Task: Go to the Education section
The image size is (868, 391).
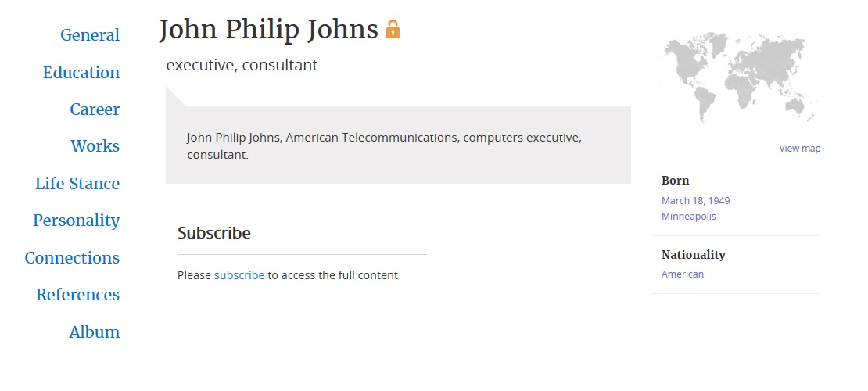Action: pos(81,72)
